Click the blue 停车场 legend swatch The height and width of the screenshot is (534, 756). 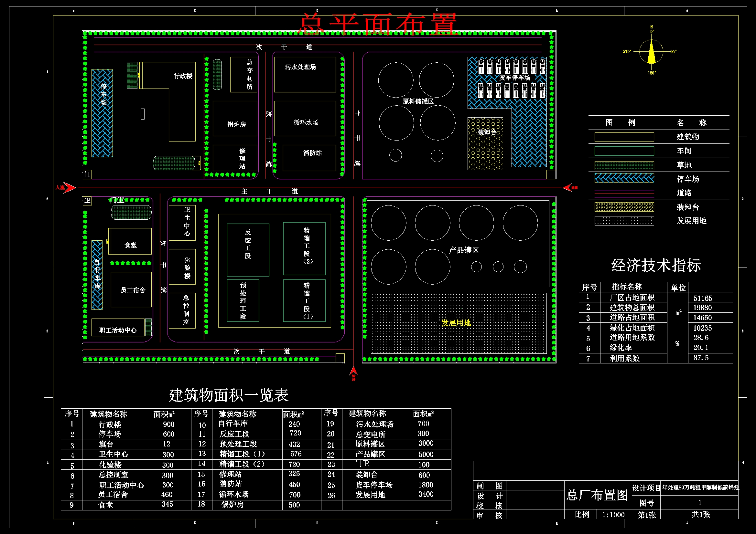(624, 178)
